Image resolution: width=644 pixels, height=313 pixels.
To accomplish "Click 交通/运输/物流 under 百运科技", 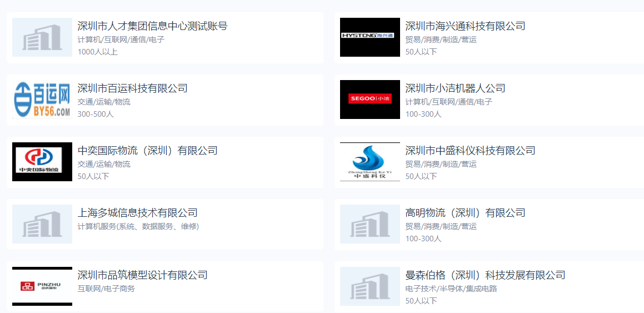I will coord(104,102).
